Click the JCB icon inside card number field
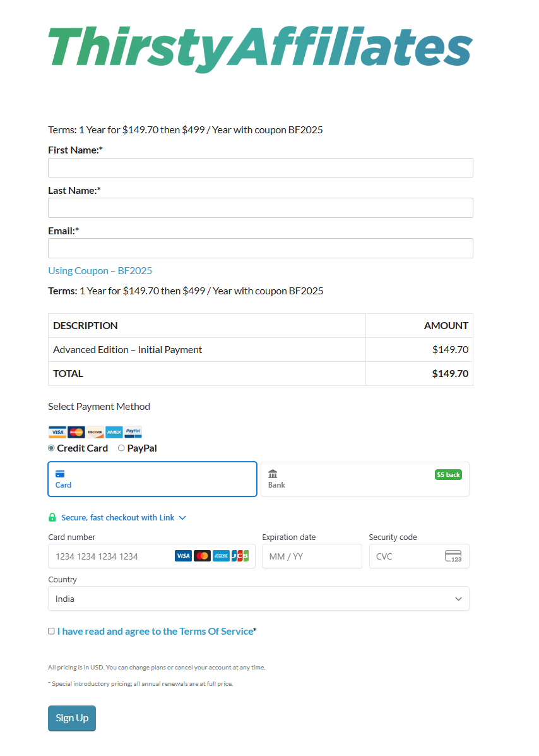This screenshot has width=539, height=756. click(240, 556)
